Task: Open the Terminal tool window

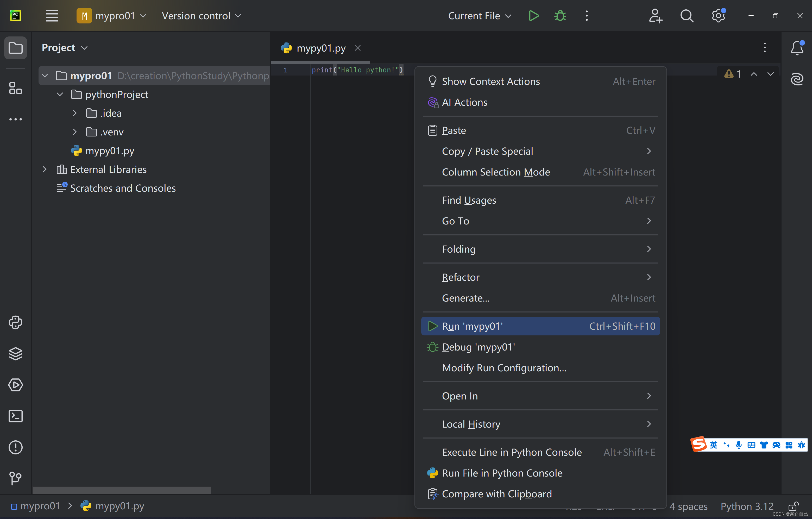Action: pos(16,416)
